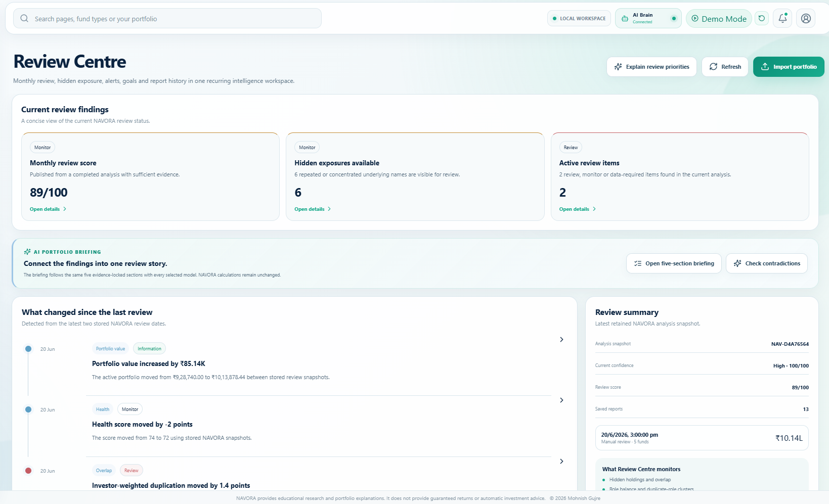Click the blue timeline dot for Portfolio value
Screen dimensions: 829x504
click(28, 349)
